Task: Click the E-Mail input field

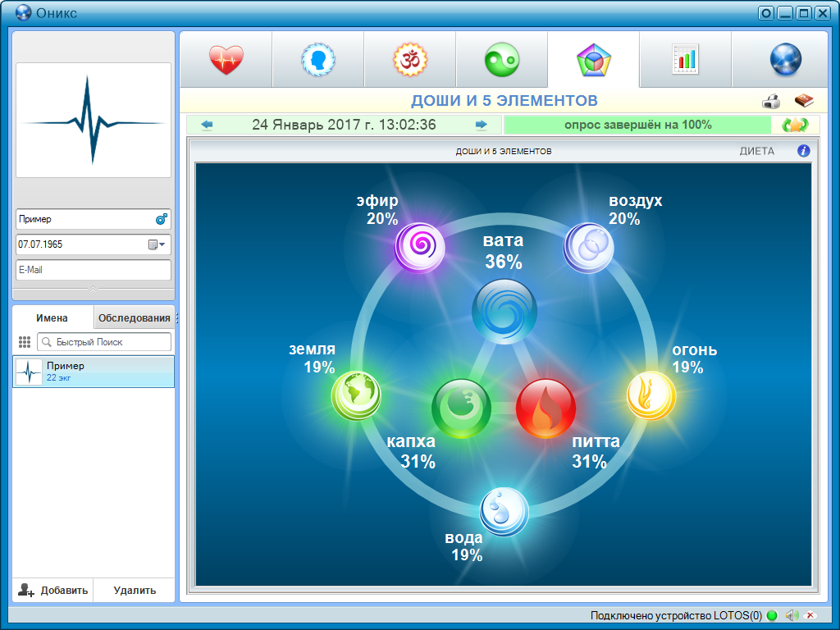Action: click(x=94, y=270)
